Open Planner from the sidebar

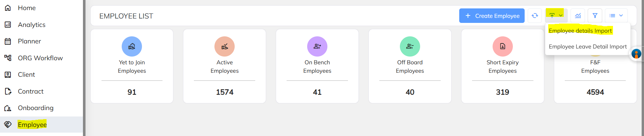29,41
